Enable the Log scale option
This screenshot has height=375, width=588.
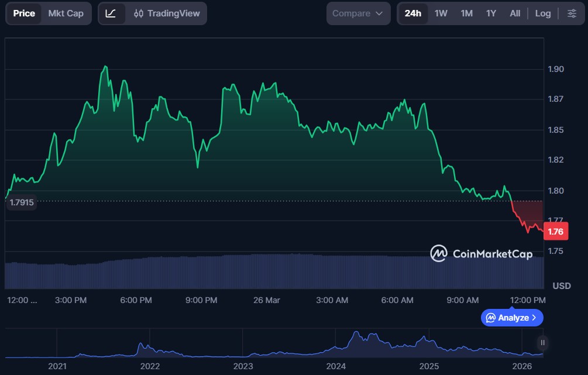click(542, 13)
